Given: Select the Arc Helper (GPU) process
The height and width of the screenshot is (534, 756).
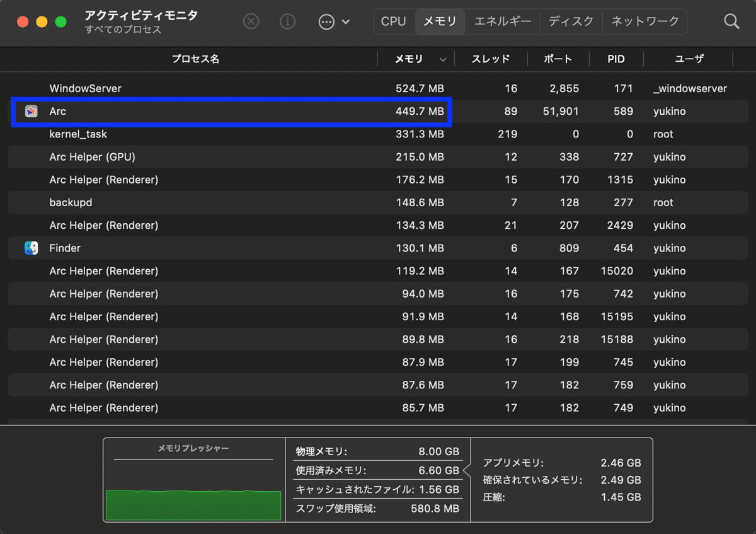Looking at the screenshot, I should point(378,157).
